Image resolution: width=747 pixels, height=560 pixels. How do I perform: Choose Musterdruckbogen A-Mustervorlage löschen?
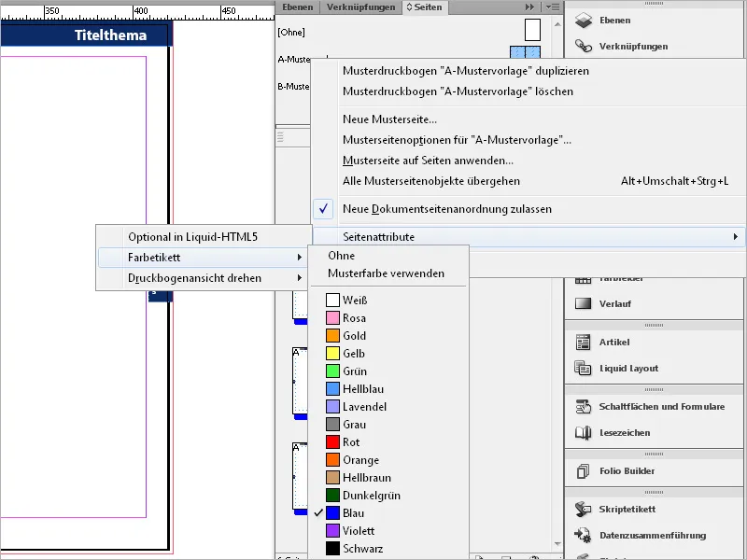coord(458,91)
